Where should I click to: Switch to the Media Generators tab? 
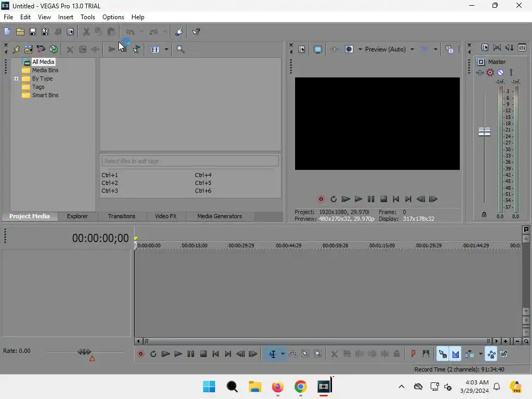[220, 216]
